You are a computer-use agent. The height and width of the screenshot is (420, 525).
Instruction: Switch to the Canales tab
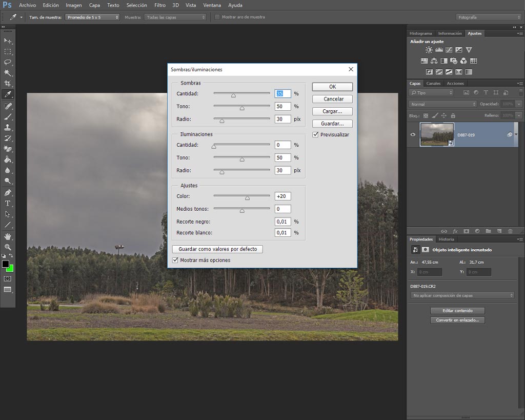[433, 84]
